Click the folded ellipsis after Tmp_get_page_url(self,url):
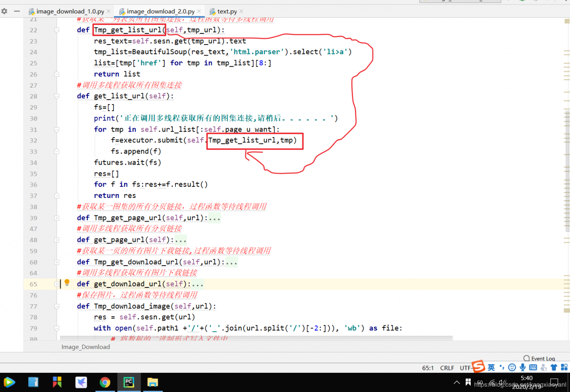The image size is (570, 392). (215, 218)
